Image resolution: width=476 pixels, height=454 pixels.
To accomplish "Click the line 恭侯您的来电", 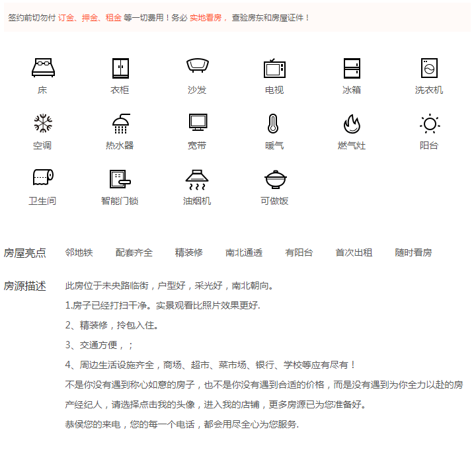I will point(182,424).
